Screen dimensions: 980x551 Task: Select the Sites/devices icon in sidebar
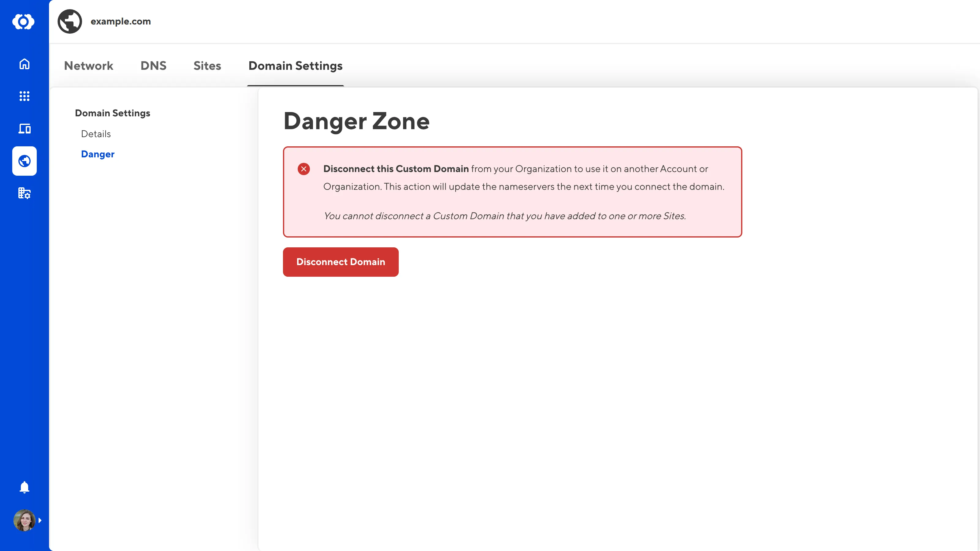(24, 129)
